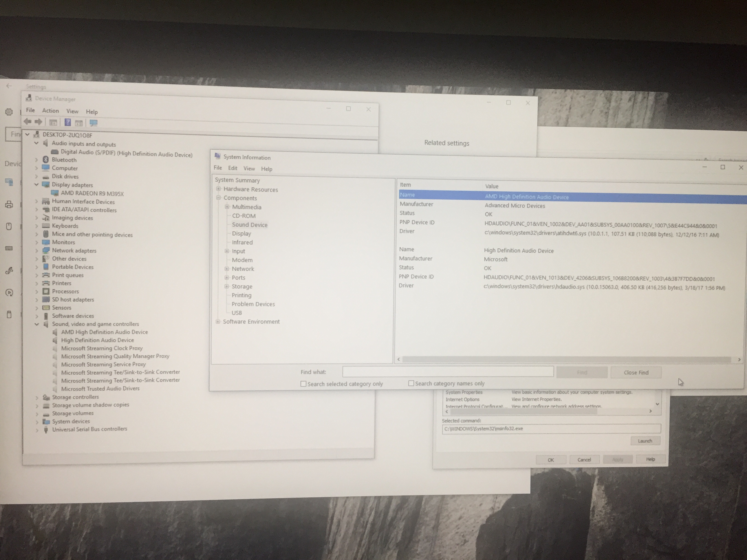Image resolution: width=747 pixels, height=560 pixels.
Task: Expand the Network adapters category
Action: click(x=37, y=250)
